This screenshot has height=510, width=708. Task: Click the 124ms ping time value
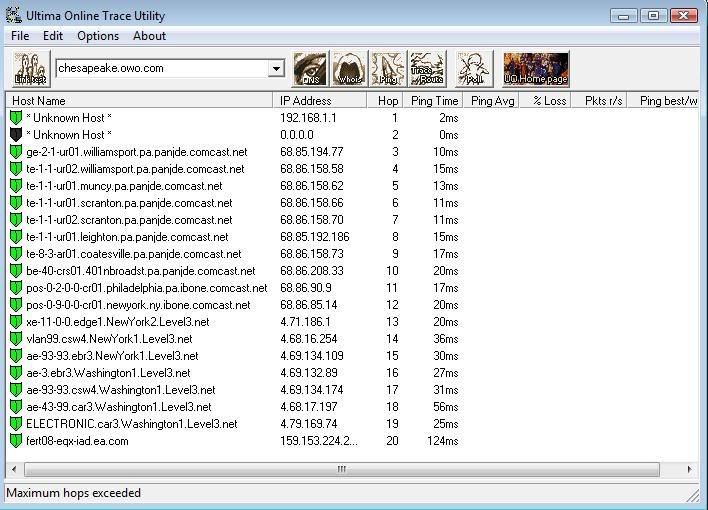point(442,441)
